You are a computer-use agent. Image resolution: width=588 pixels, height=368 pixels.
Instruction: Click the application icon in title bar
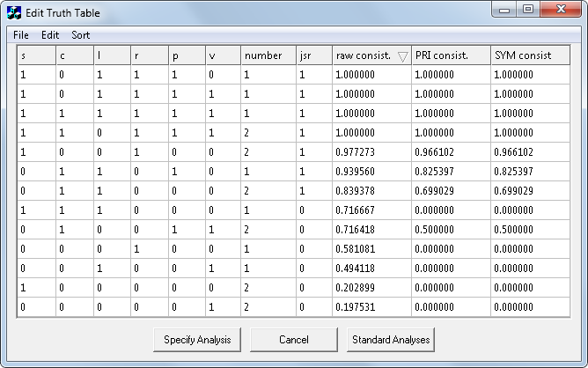pyautogui.click(x=15, y=13)
